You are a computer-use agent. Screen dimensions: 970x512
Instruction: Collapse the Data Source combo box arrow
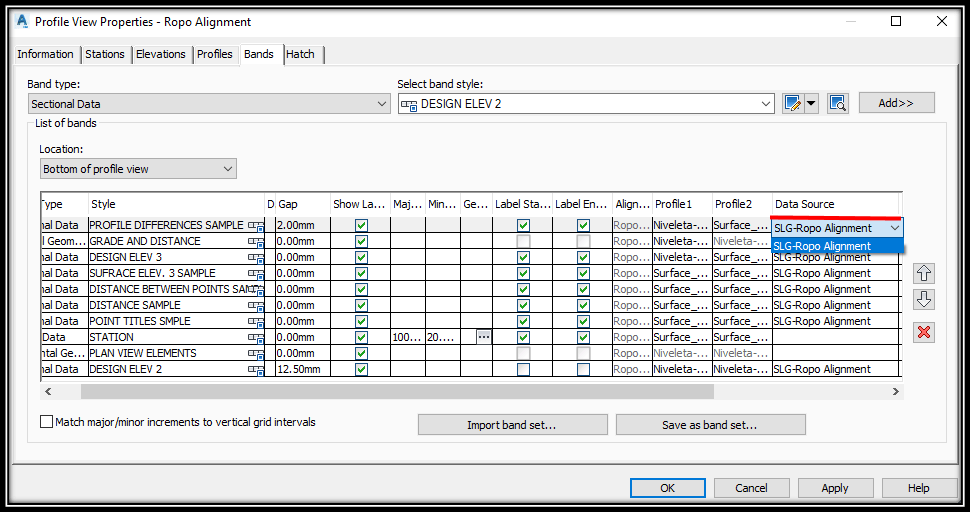pos(895,228)
